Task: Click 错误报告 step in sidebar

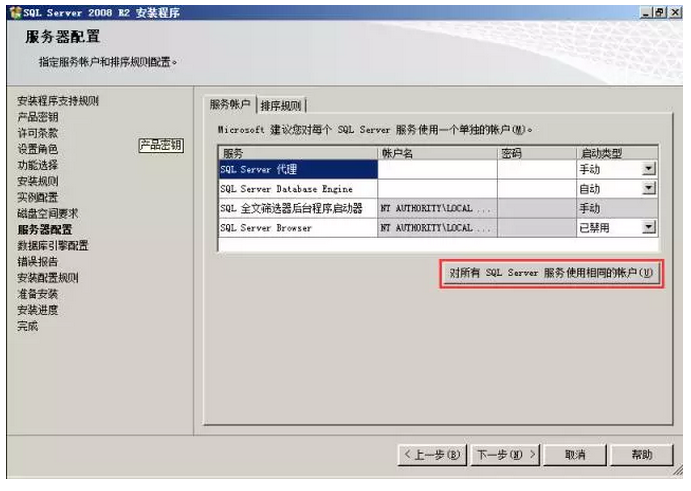Action: (x=37, y=261)
